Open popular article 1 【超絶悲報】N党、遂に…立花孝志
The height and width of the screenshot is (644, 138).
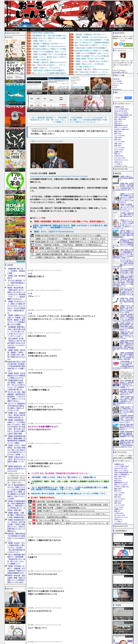(16, 271)
